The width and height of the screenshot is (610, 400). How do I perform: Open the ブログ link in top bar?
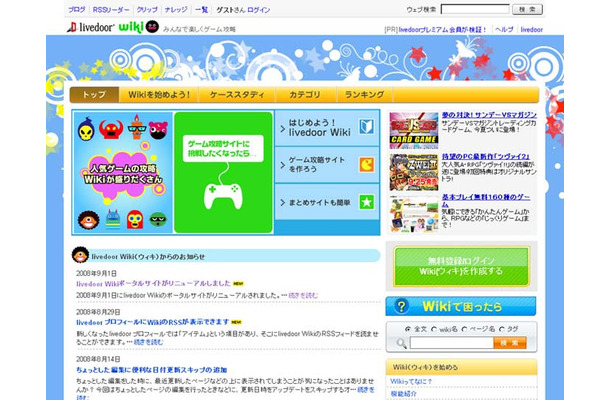(x=77, y=10)
